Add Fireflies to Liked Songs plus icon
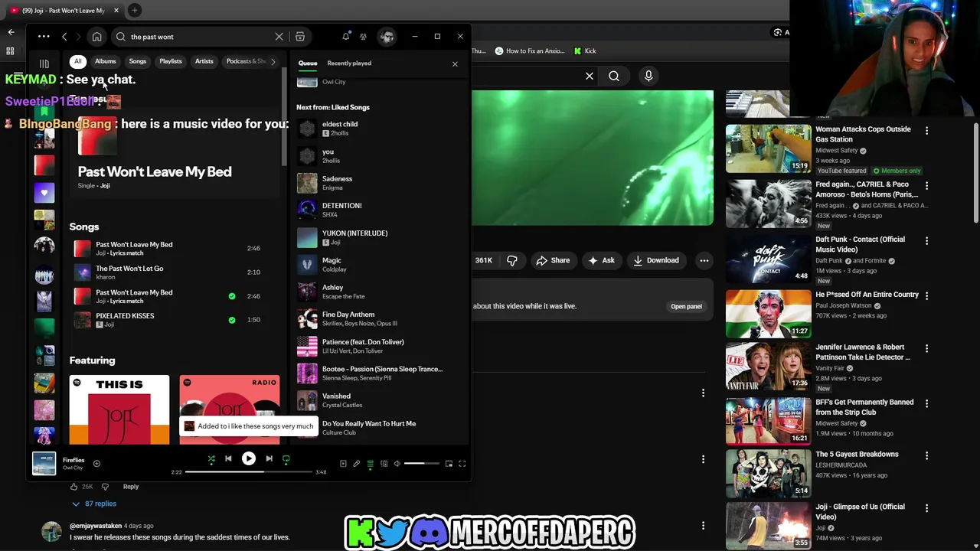 96,463
